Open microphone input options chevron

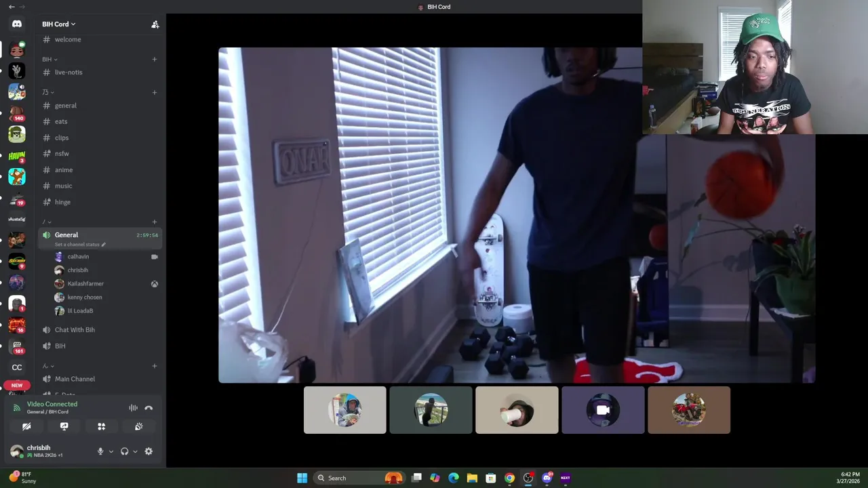click(x=111, y=451)
